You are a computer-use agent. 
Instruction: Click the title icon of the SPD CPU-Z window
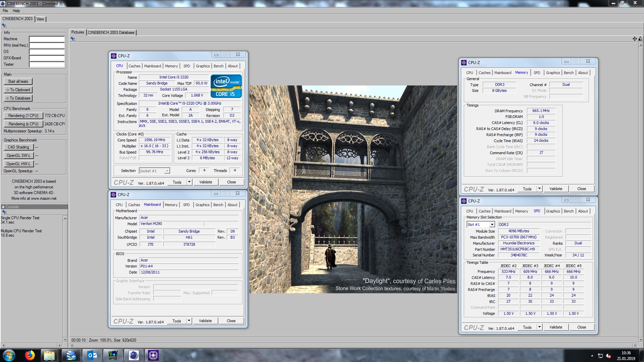click(x=464, y=201)
